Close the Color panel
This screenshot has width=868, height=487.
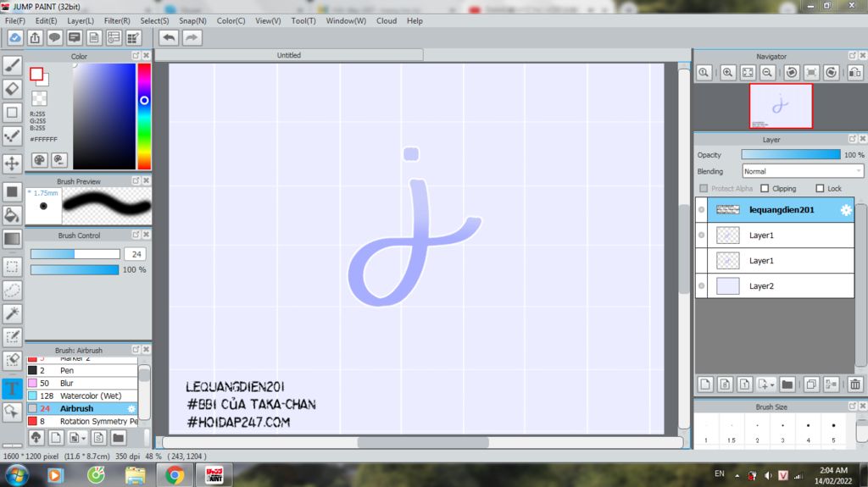[146, 56]
